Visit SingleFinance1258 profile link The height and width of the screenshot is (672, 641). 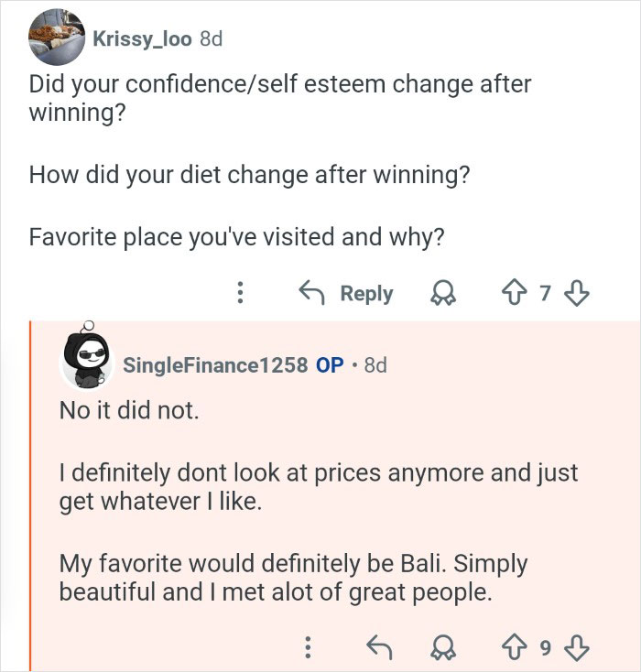215,364
